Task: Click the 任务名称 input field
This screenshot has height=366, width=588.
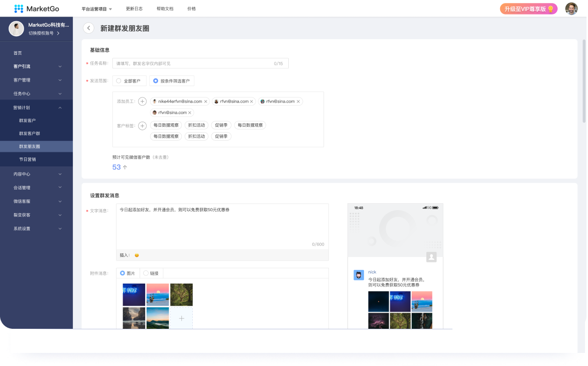Action: 200,64
